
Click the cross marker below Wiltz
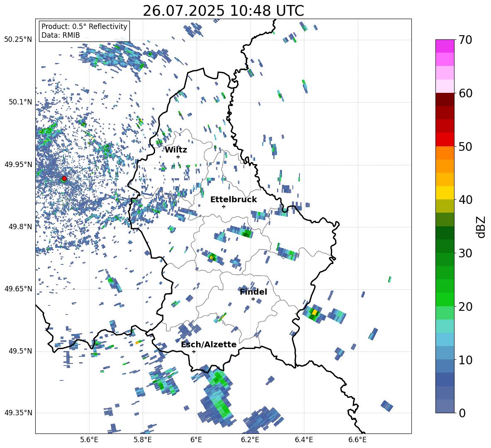178,157
